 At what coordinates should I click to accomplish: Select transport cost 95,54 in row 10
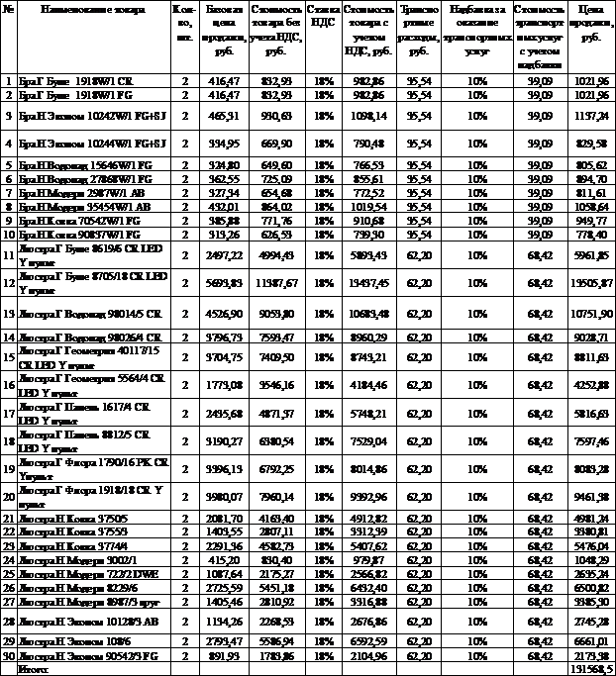419,235
